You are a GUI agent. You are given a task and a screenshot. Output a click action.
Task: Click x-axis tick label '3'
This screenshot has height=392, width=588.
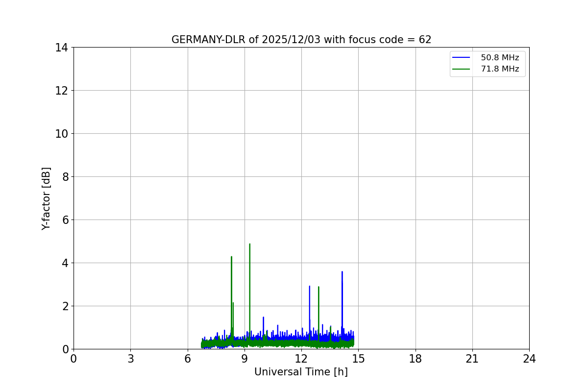click(130, 359)
